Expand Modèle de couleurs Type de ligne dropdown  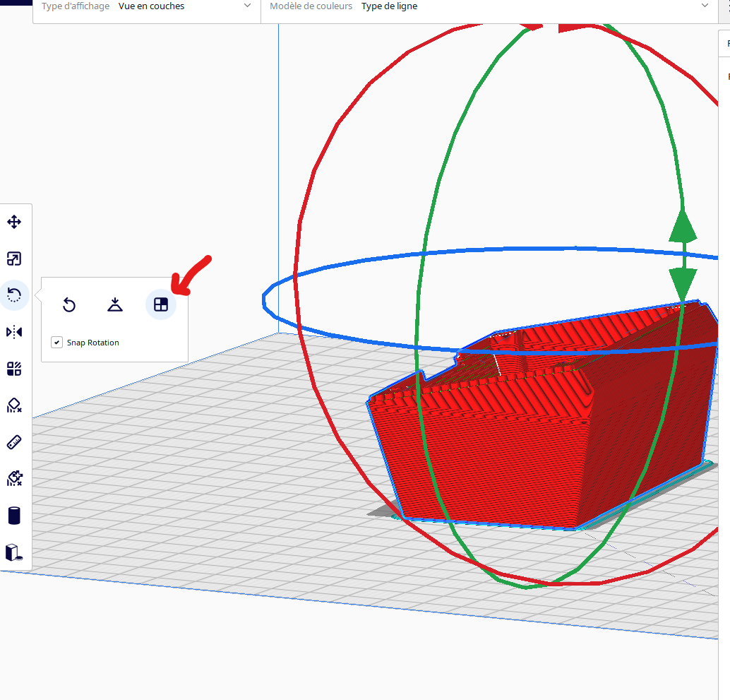click(489, 6)
